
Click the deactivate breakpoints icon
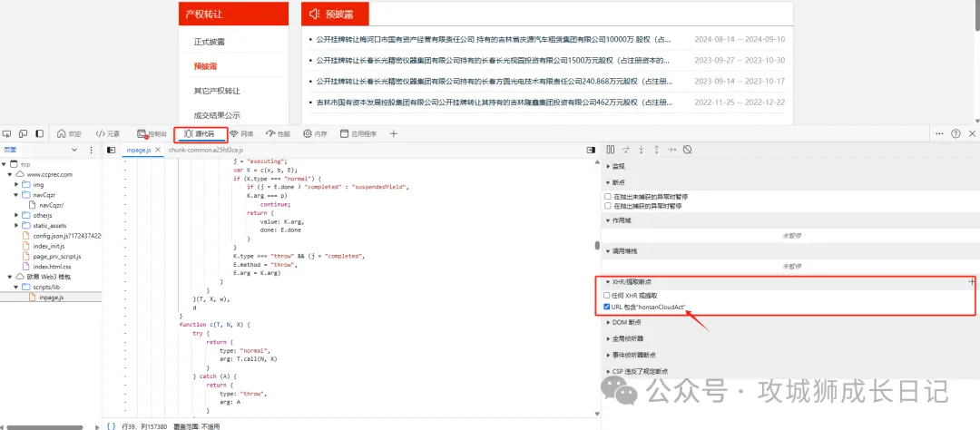tap(688, 149)
